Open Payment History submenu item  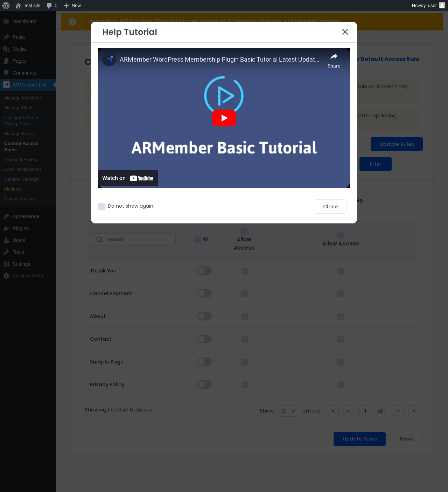pos(21,160)
